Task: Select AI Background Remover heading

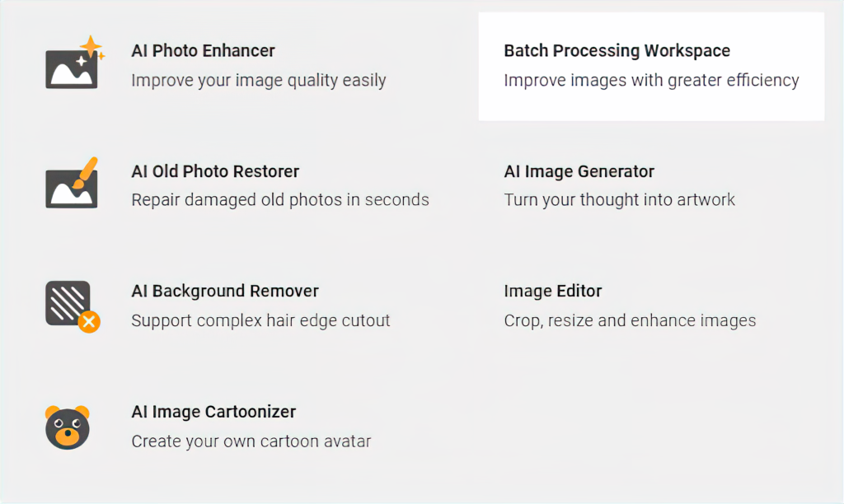Action: (x=225, y=291)
